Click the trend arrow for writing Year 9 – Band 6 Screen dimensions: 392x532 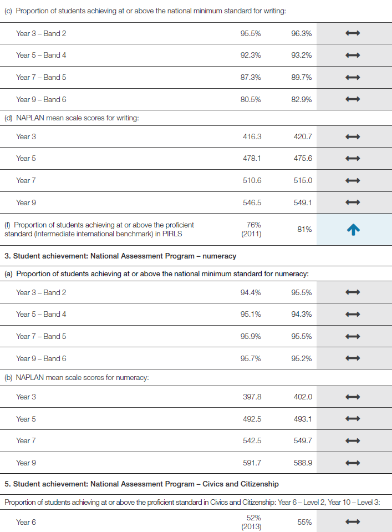tap(353, 100)
